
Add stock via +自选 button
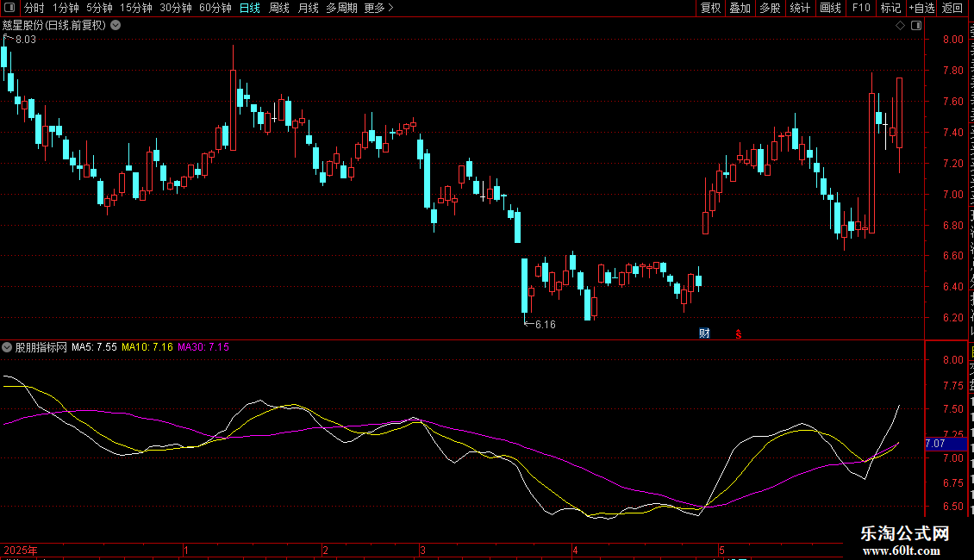pyautogui.click(x=921, y=8)
